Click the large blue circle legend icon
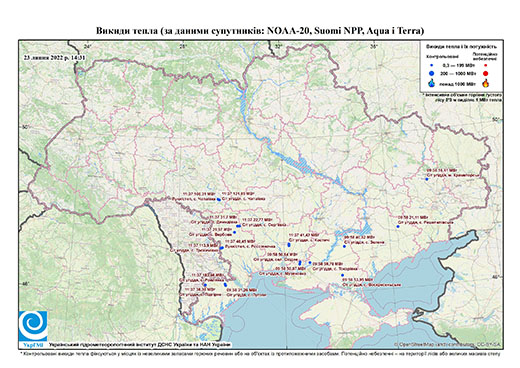Image resolution: width=520 pixels, height=368 pixels. pos(432,73)
